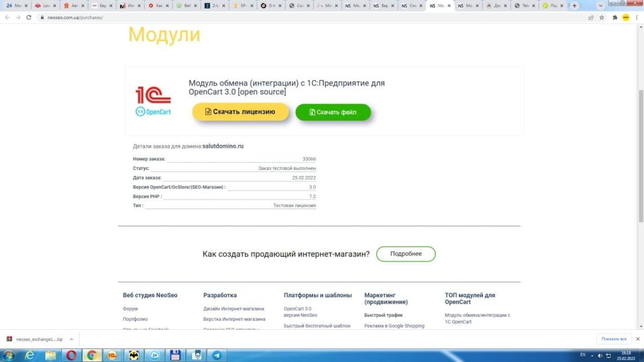Switch to the first browser tab labeled 24
Viewport: 644px width, 362px height.
point(16,5)
